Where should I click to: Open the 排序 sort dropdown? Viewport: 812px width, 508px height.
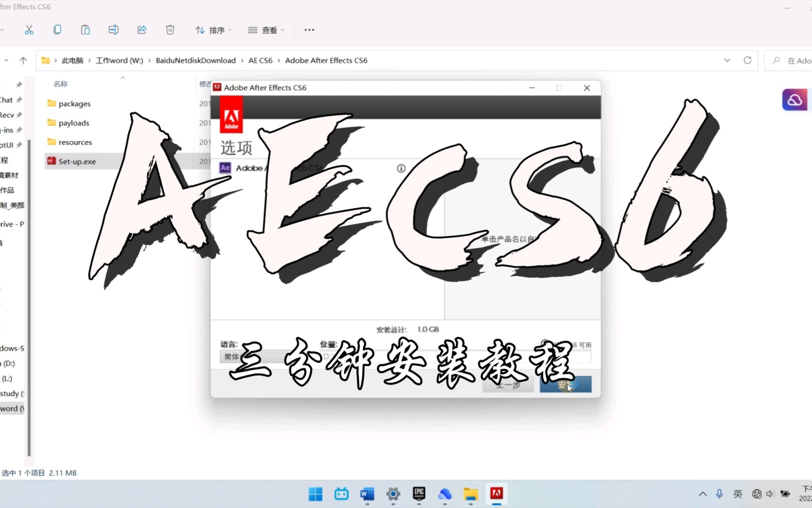(x=214, y=30)
